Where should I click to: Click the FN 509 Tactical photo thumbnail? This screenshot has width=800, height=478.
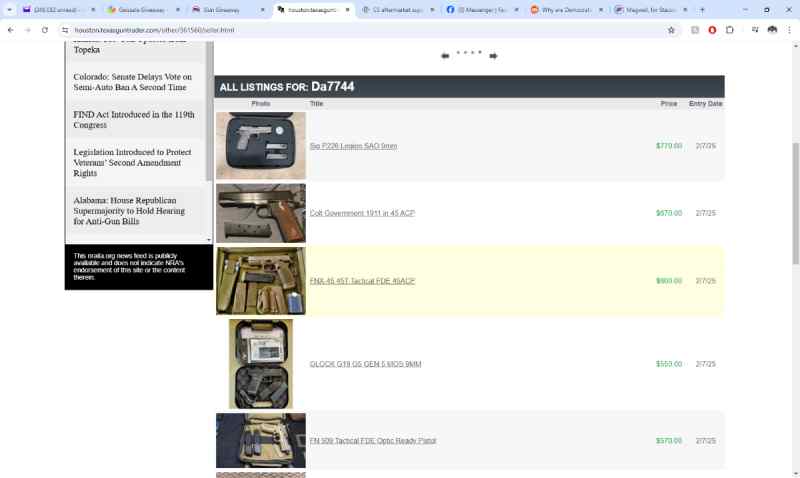pyautogui.click(x=261, y=441)
